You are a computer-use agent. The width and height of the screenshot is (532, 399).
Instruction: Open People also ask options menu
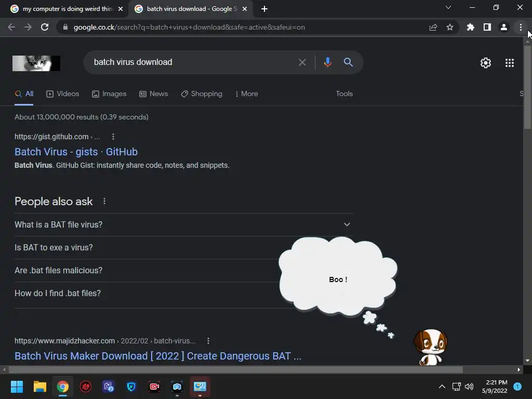pyautogui.click(x=104, y=201)
